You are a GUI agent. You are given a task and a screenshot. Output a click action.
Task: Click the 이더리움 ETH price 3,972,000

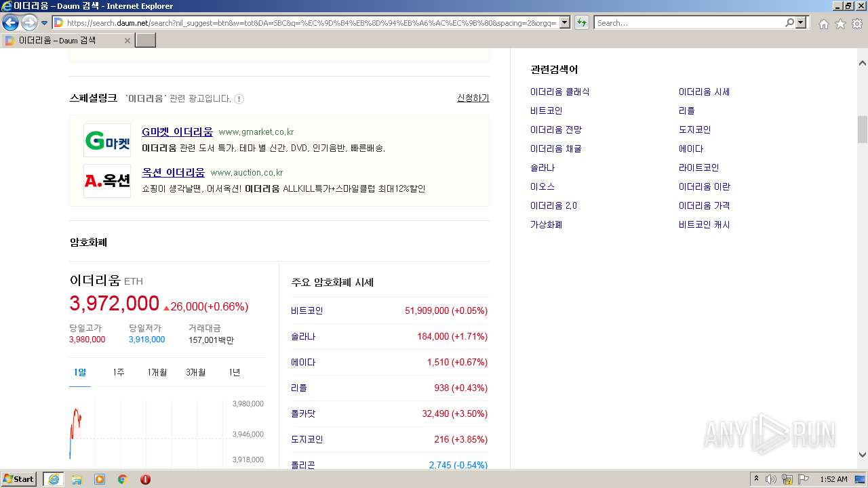point(114,304)
